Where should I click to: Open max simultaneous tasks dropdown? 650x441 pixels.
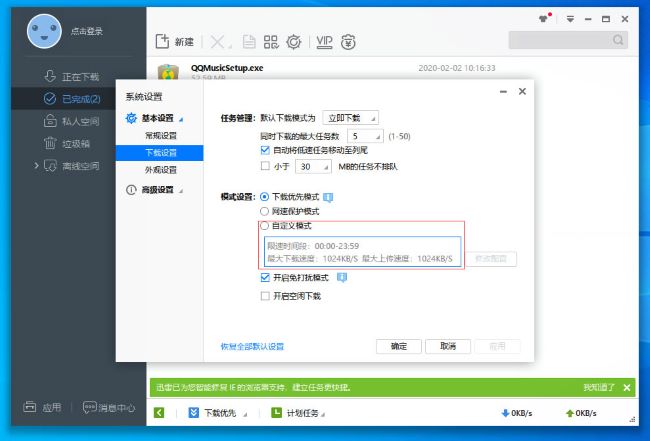tap(364, 135)
